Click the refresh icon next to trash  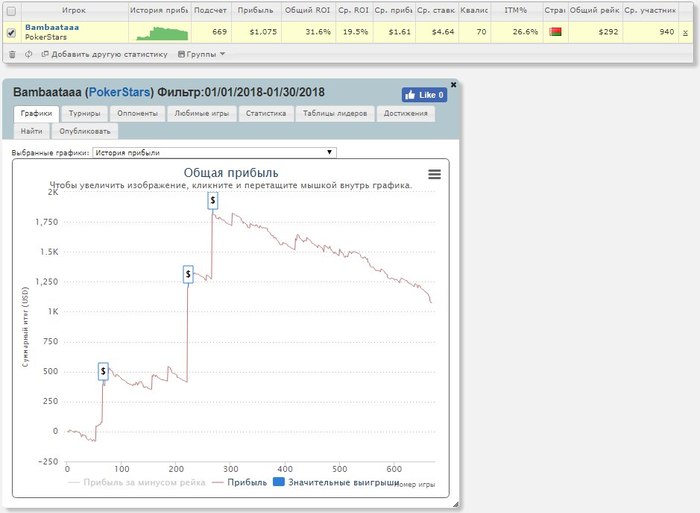(29, 54)
